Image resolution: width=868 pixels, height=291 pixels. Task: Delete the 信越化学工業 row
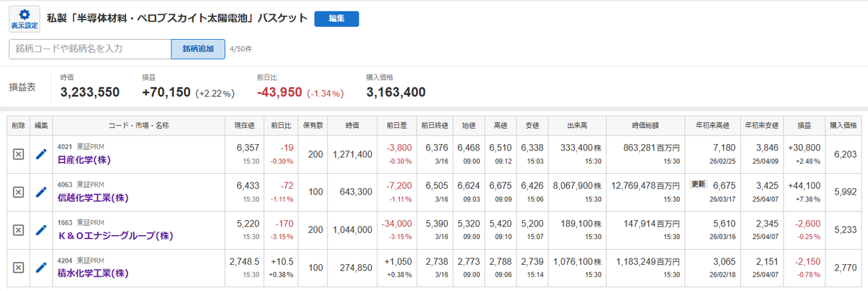point(19,192)
